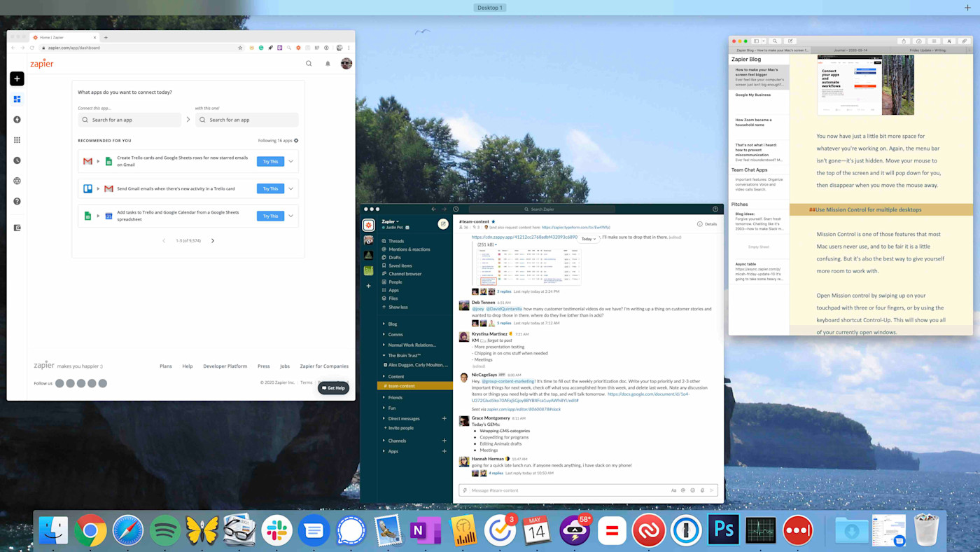Click Try This for Send Gmail emails zap

pos(270,188)
